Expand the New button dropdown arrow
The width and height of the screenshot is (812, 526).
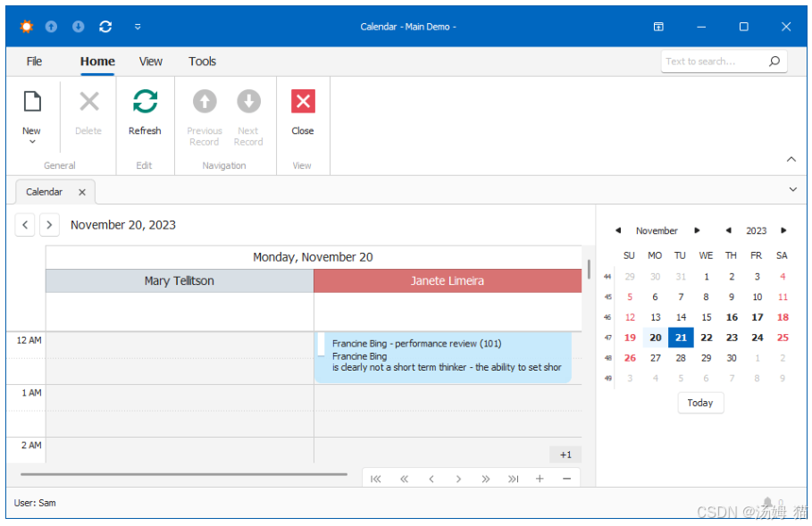coord(32,142)
